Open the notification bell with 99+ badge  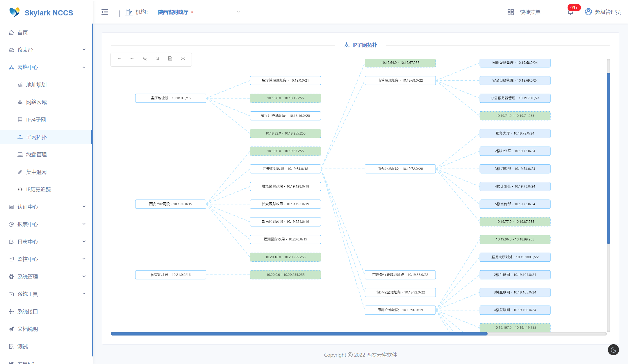[x=570, y=12]
